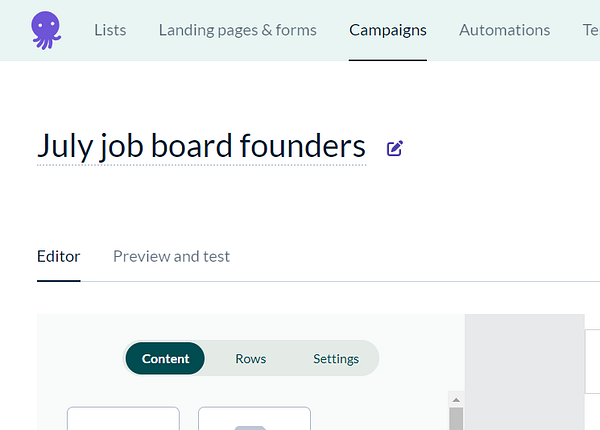This screenshot has width=600, height=430.
Task: Click the white panel at right edge
Action: click(593, 380)
